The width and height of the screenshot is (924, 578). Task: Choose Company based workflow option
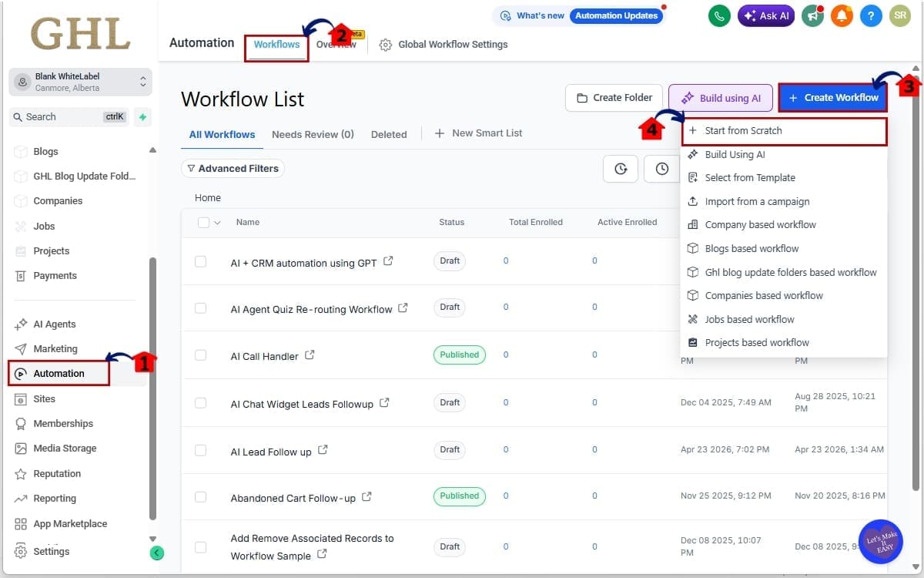point(784,225)
